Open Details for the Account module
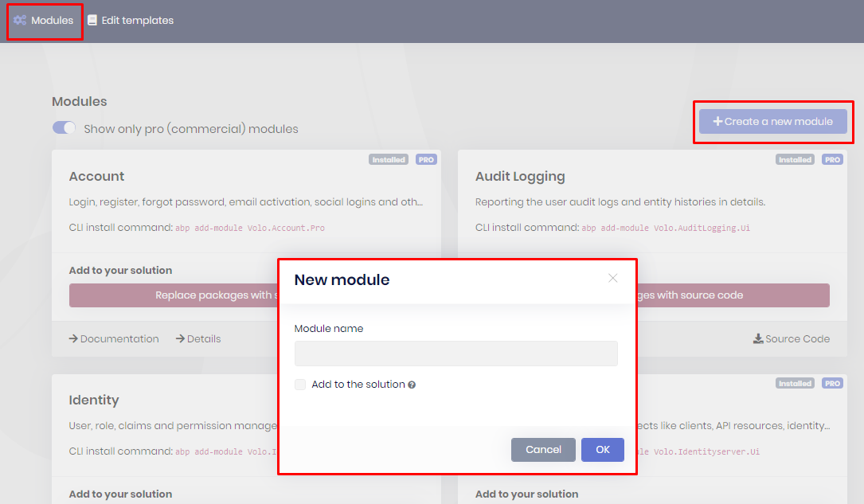The width and height of the screenshot is (864, 504). [x=202, y=338]
